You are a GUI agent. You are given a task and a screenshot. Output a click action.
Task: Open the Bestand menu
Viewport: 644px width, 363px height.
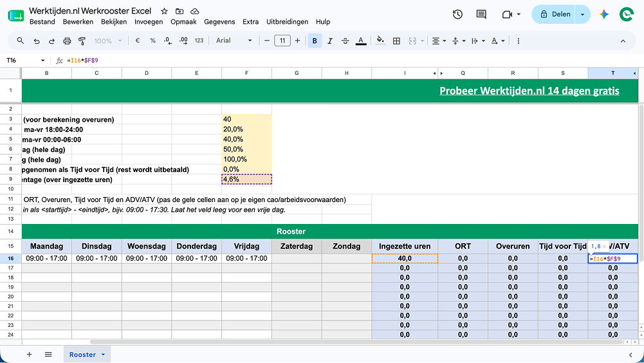coord(42,22)
